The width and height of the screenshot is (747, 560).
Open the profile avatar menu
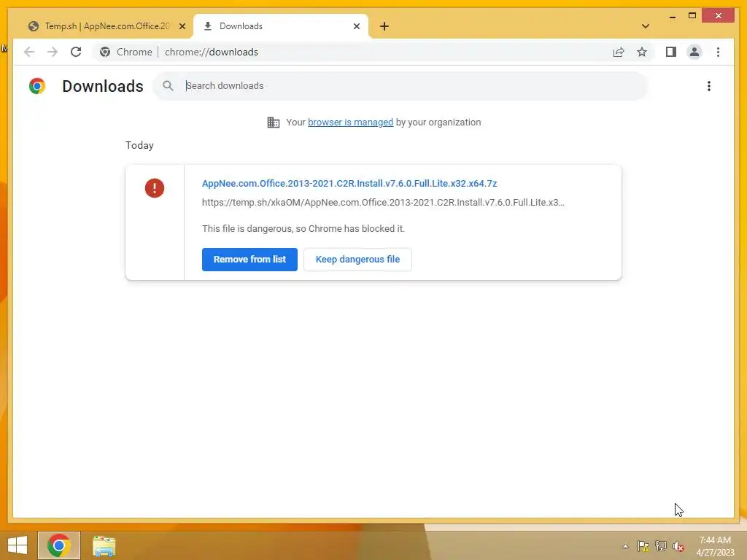coord(694,52)
